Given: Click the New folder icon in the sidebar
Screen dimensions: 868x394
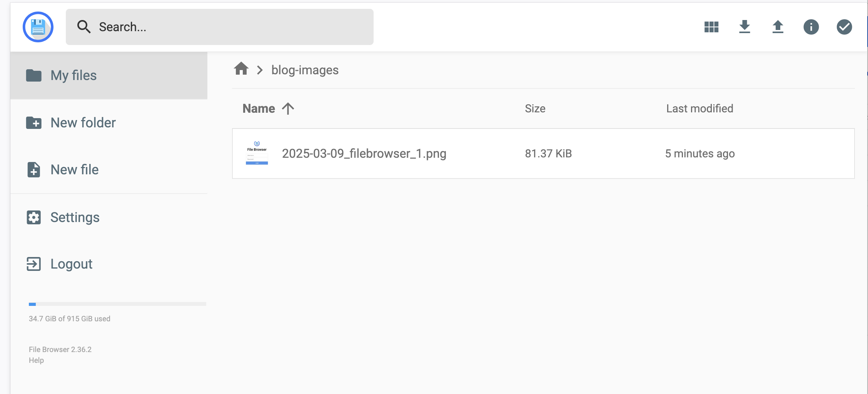Looking at the screenshot, I should 34,123.
